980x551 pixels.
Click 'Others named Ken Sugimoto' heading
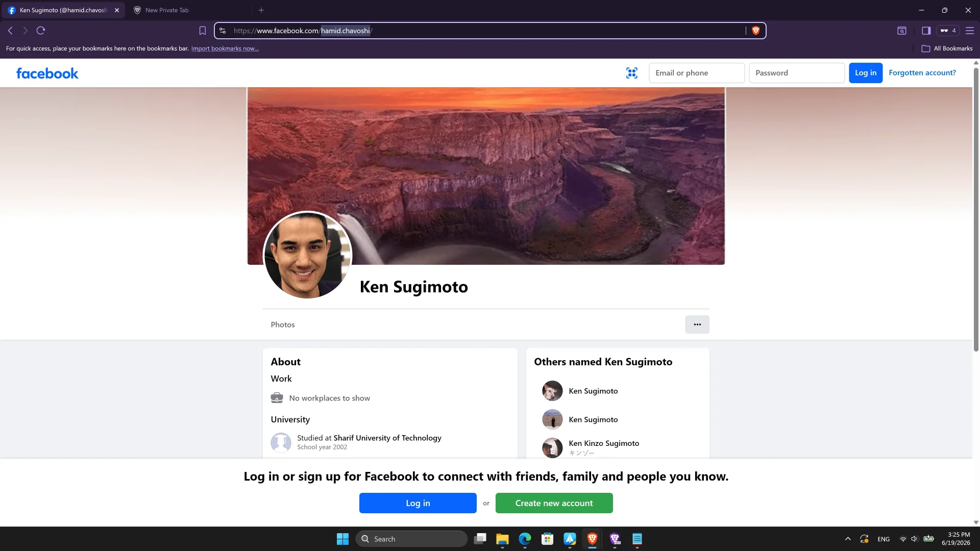(603, 362)
